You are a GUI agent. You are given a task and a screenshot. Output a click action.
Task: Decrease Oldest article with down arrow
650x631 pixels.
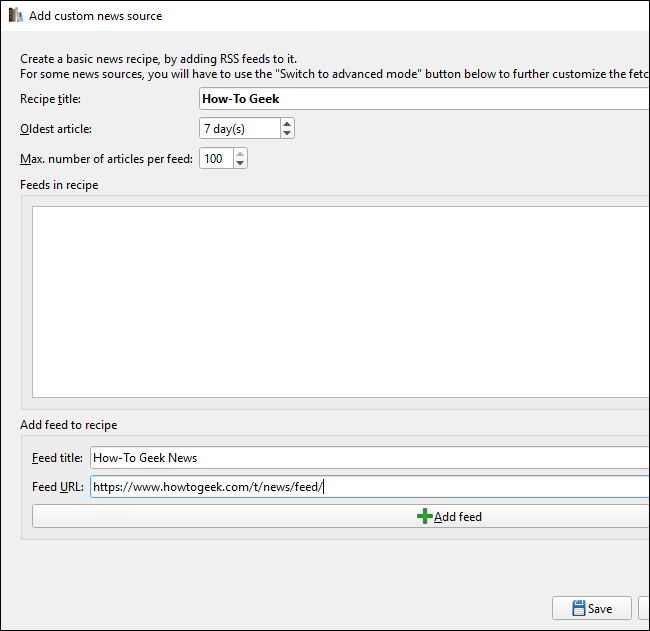287,133
